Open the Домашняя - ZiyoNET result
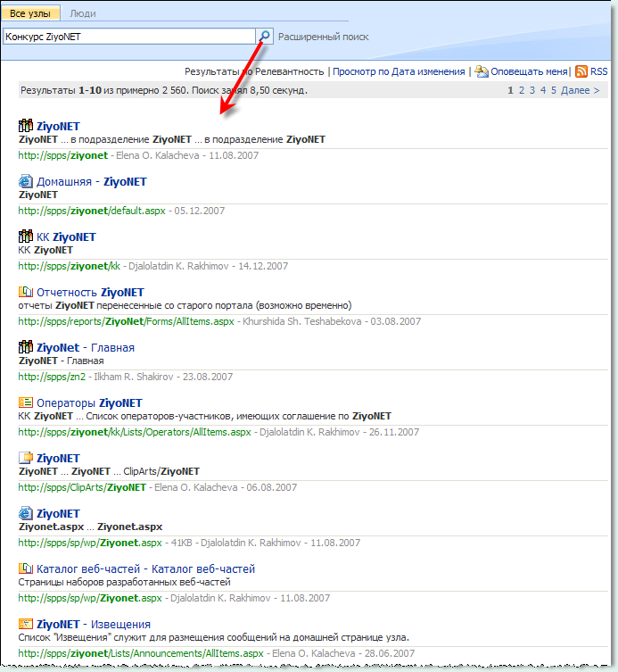The width and height of the screenshot is (618, 672). coord(91,182)
